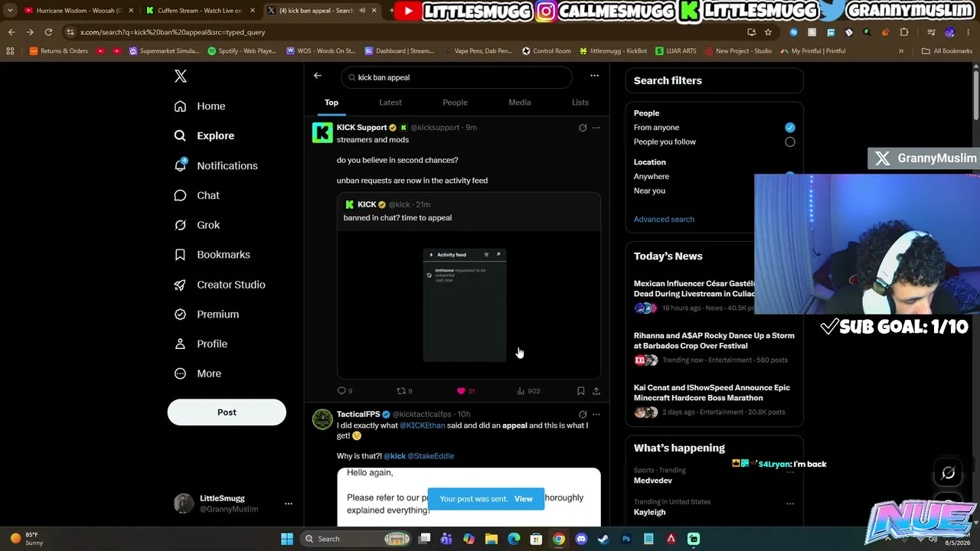Expand the More menu in the X sidebar
Image resolution: width=980 pixels, height=551 pixels.
pos(198,374)
